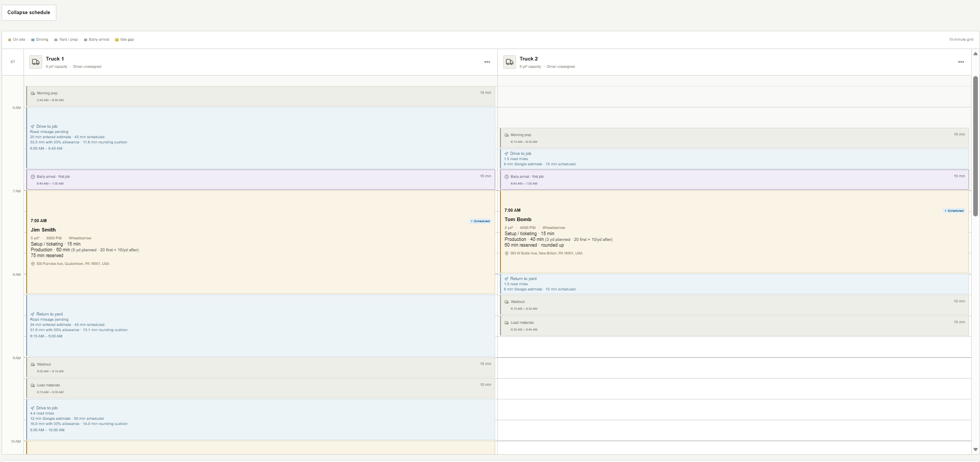
Task: Click Scheduled badge on Jim Smith job
Action: pyautogui.click(x=480, y=221)
